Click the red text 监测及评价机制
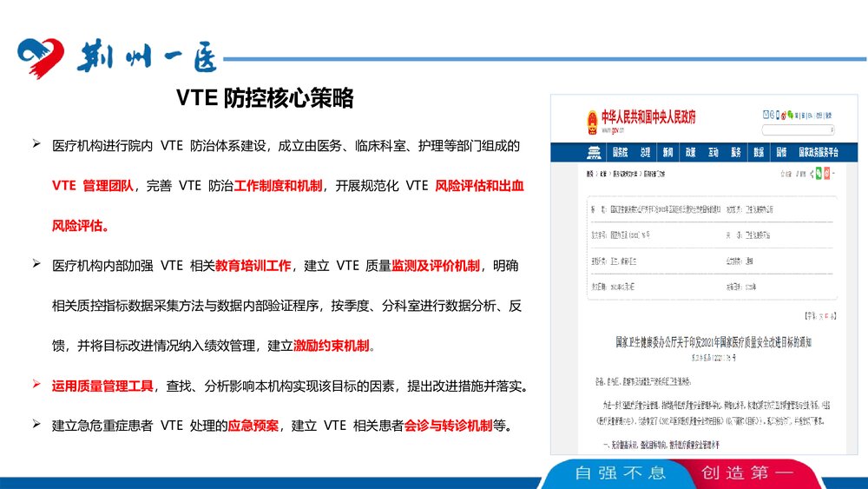Screen dimensions: 868x489 point(436,266)
